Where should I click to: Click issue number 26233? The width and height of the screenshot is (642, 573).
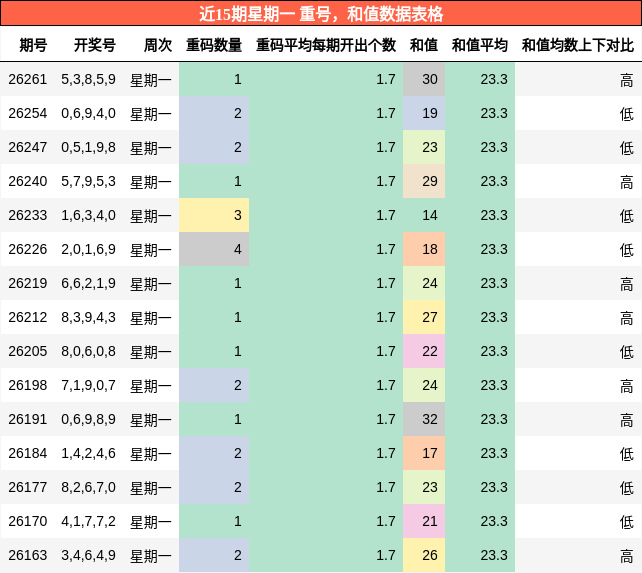click(x=28, y=215)
